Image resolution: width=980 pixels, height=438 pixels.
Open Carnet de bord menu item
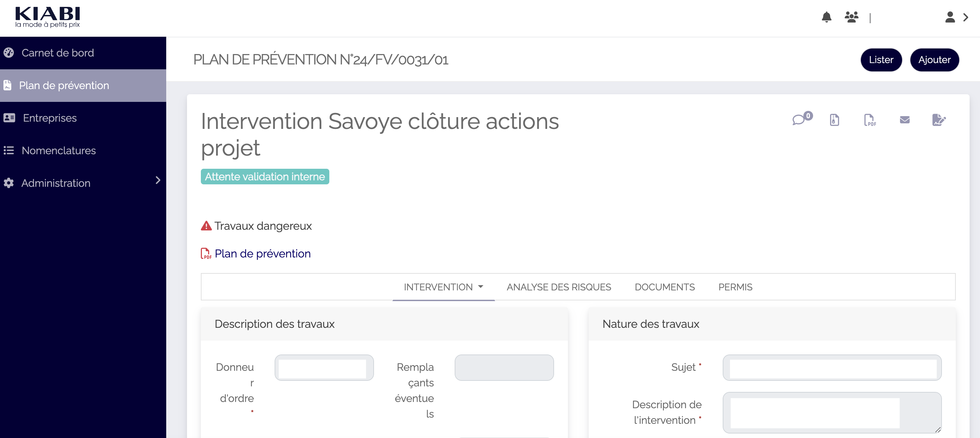pyautogui.click(x=83, y=53)
